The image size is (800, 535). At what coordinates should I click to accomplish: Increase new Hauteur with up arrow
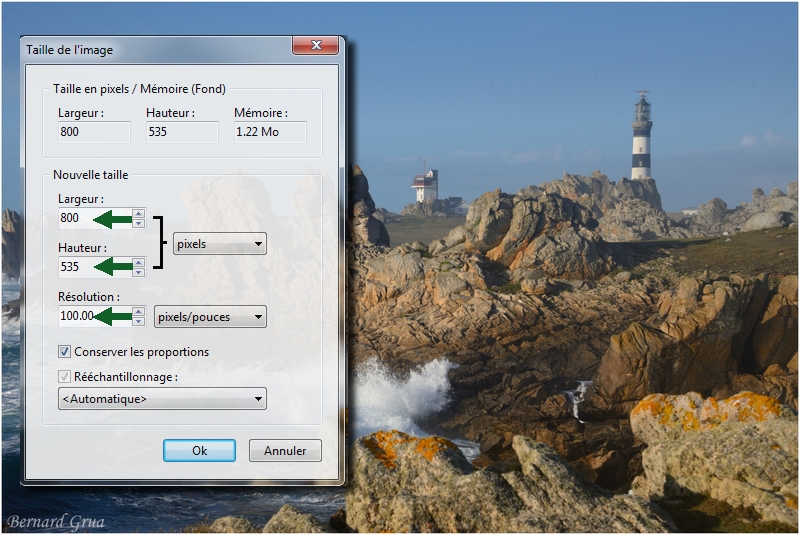(x=138, y=261)
